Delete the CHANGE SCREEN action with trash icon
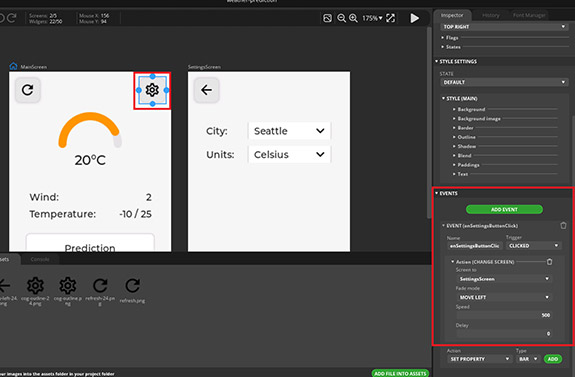The width and height of the screenshot is (575, 377). [549, 261]
